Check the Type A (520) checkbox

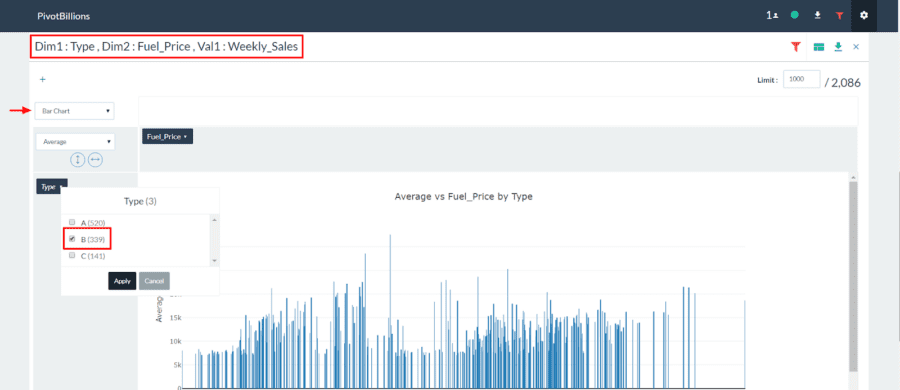click(x=72, y=222)
